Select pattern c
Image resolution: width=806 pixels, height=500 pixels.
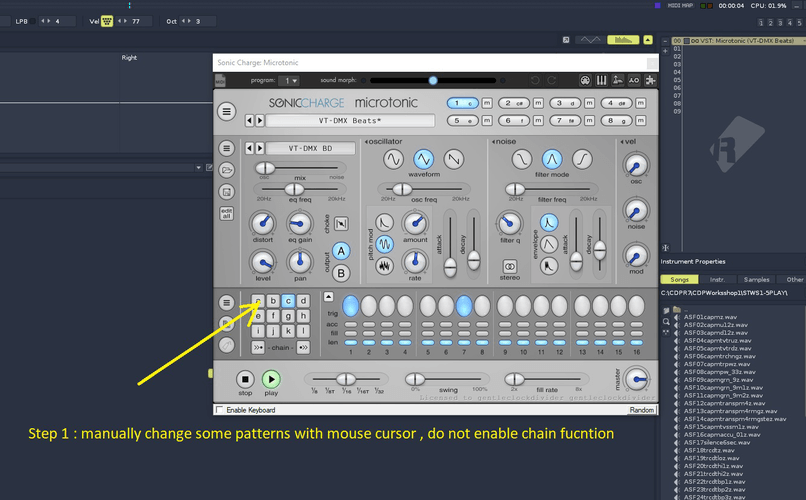pyautogui.click(x=288, y=301)
